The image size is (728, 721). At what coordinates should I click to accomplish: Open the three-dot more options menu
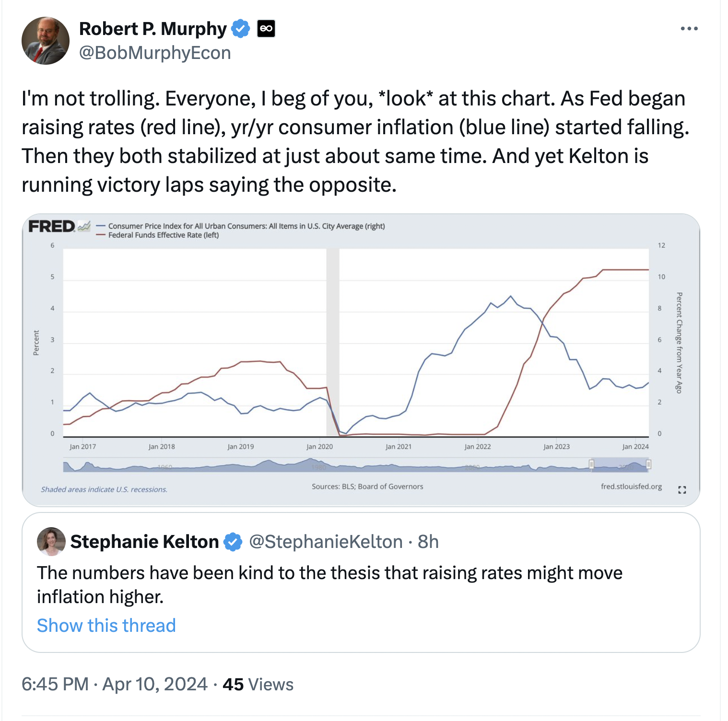pyautogui.click(x=689, y=29)
